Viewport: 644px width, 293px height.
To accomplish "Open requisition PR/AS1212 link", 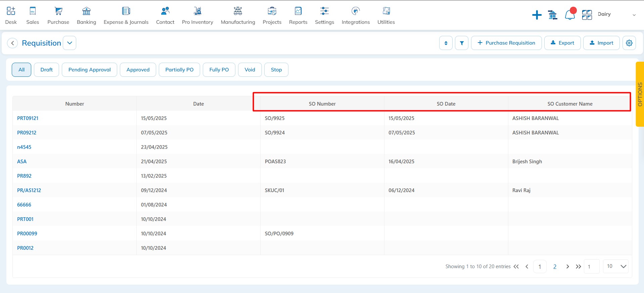I will (29, 190).
